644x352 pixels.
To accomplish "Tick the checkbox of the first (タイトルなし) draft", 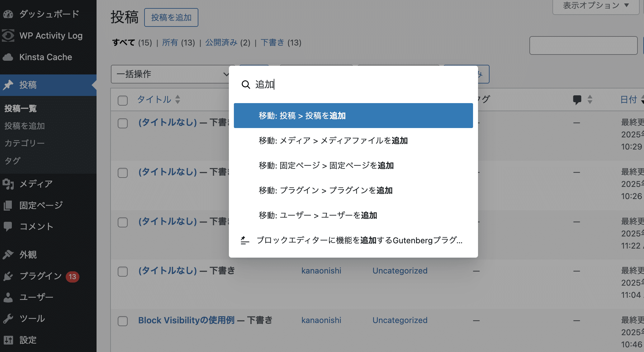I will pos(122,123).
